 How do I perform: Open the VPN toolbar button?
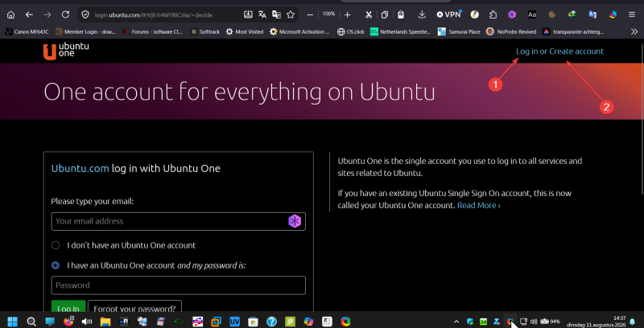[448, 14]
